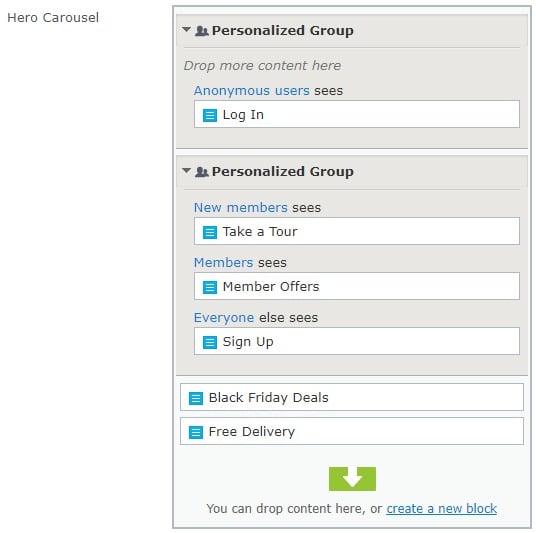This screenshot has width=536, height=533.
Task: Click the Log In block icon
Action: (210, 115)
